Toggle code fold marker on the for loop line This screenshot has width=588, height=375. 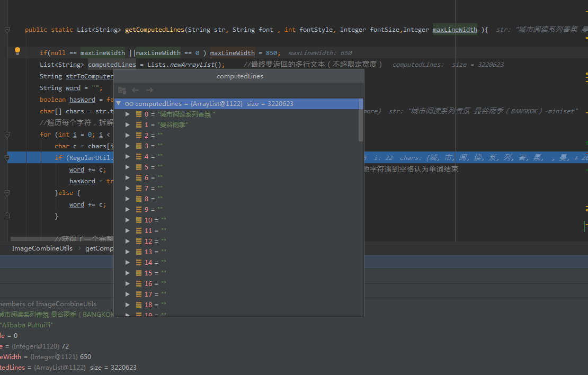(7, 135)
